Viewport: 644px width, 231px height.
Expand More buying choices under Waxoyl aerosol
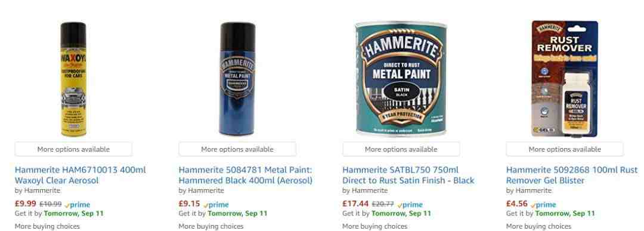click(x=47, y=226)
